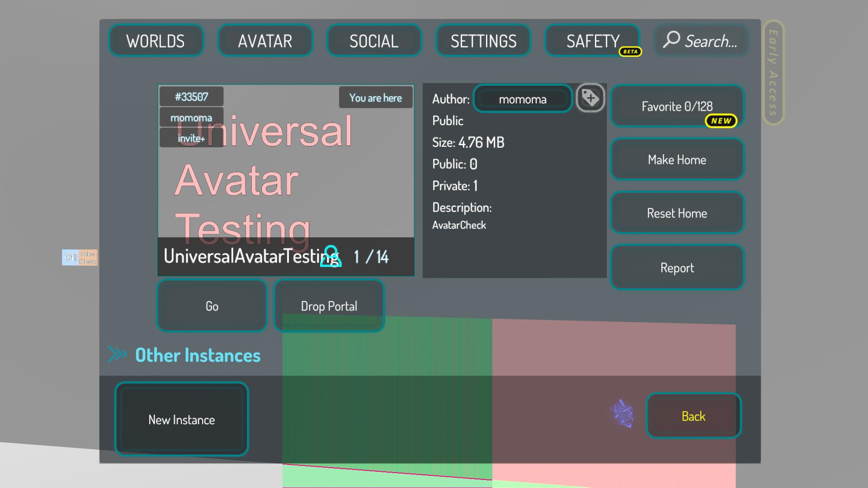Viewport: 868px width, 488px height.
Task: Drop a portal to this world
Action: (x=329, y=306)
